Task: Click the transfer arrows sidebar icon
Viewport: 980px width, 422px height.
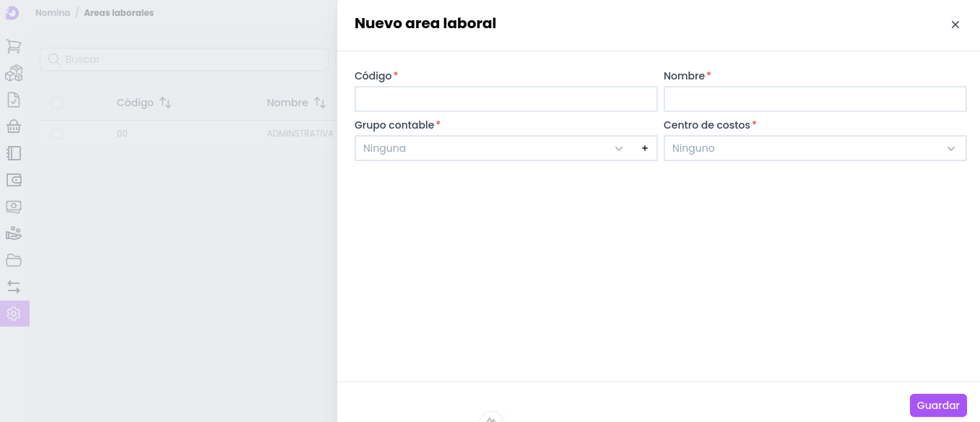Action: pyautogui.click(x=14, y=287)
